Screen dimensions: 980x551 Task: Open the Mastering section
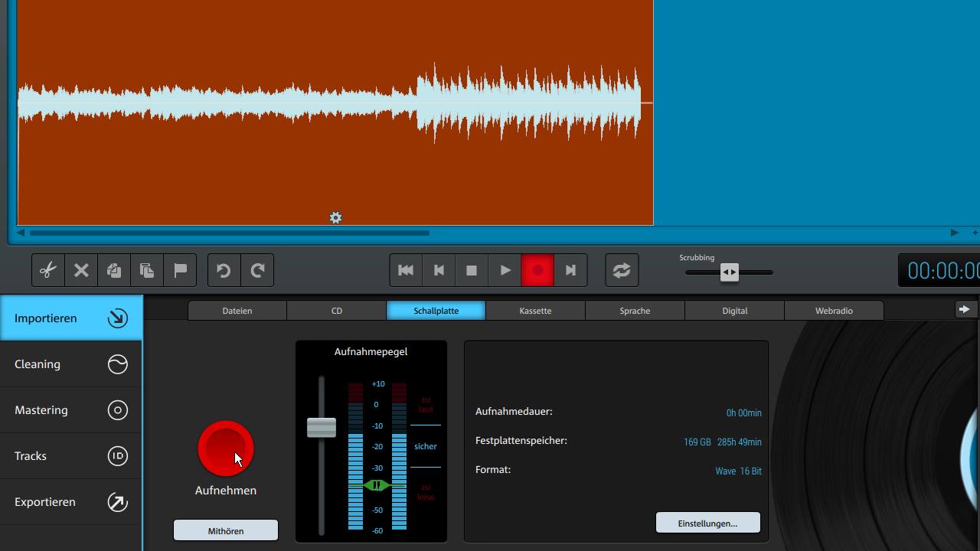pyautogui.click(x=71, y=410)
